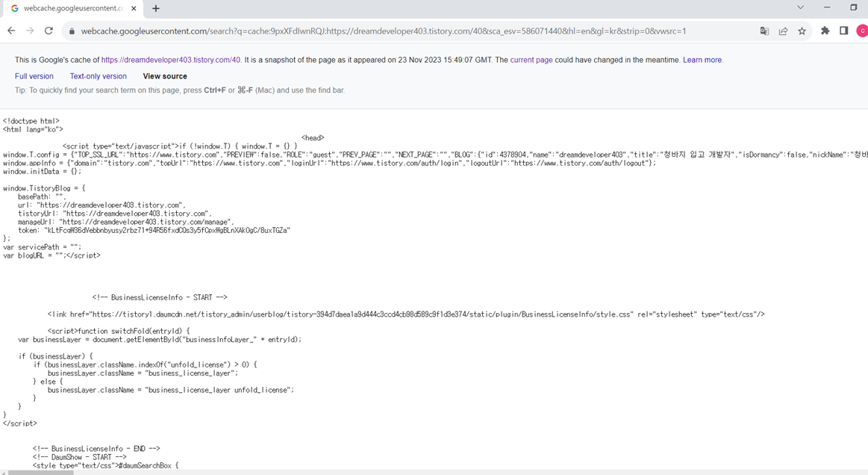Open the browser side panel
Image resolution: width=868 pixels, height=475 pixels.
[843, 31]
